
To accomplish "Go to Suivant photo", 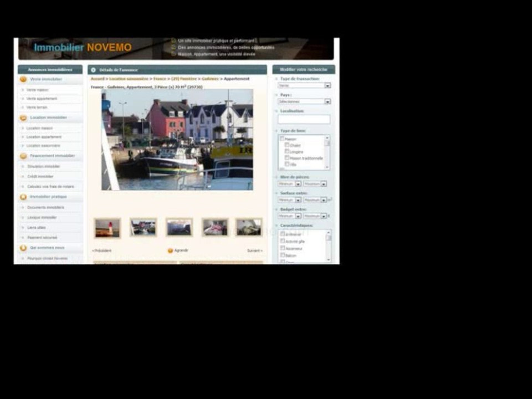I will tap(254, 251).
